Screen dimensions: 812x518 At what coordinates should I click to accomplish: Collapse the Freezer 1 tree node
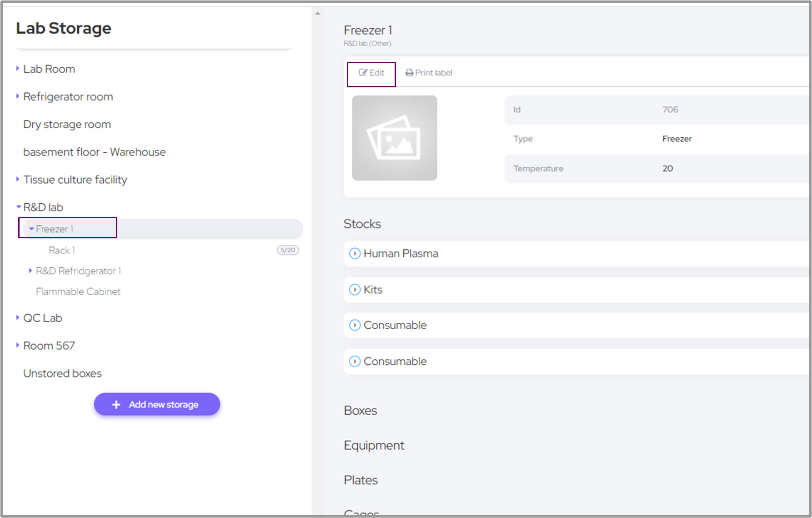tap(31, 229)
